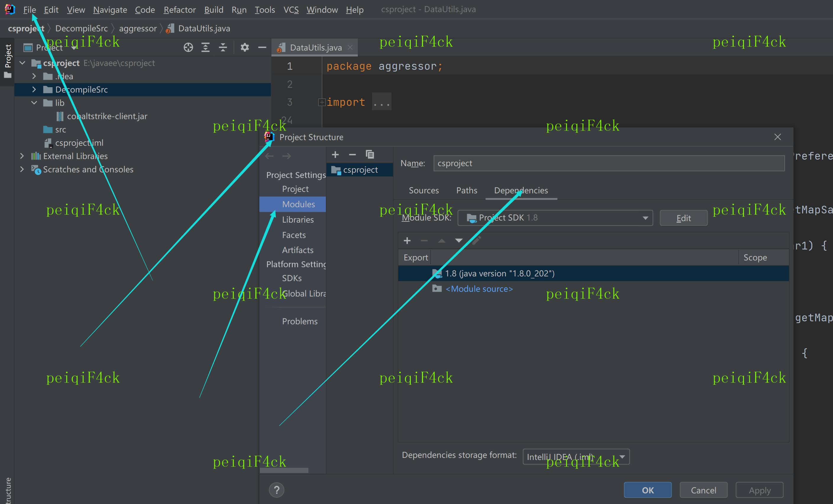
Task: Collapse the csproject root node
Action: (22, 63)
